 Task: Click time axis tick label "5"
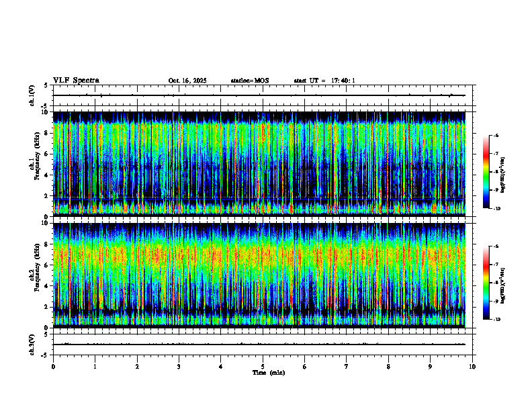click(x=263, y=367)
